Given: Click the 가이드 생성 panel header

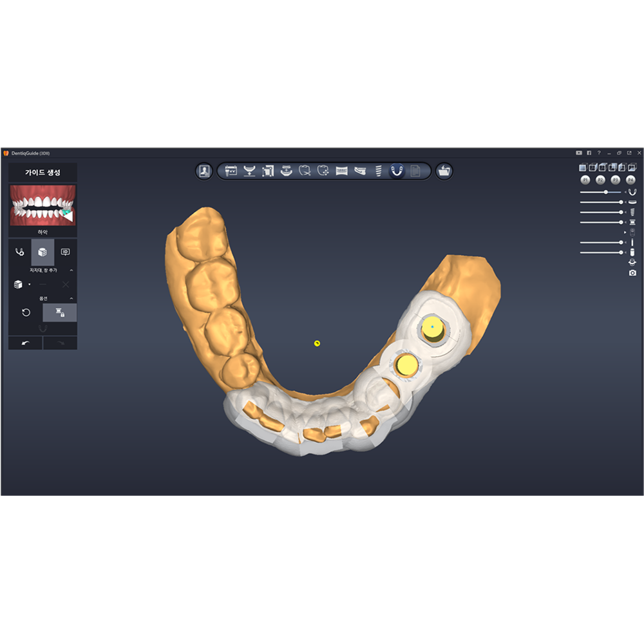Looking at the screenshot, I should tap(43, 173).
